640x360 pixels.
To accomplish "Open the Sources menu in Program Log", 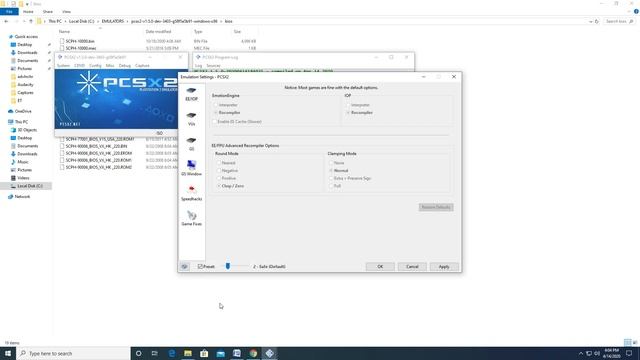I will (x=213, y=66).
